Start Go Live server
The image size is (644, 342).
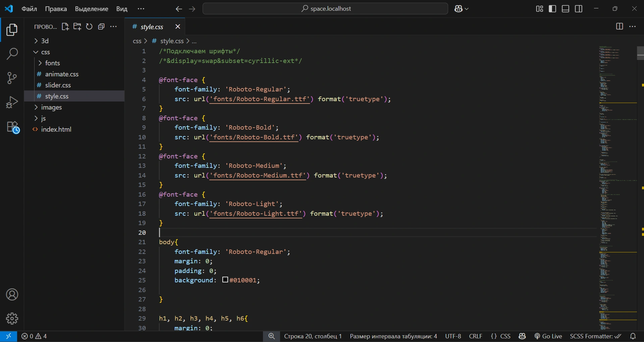click(x=548, y=336)
